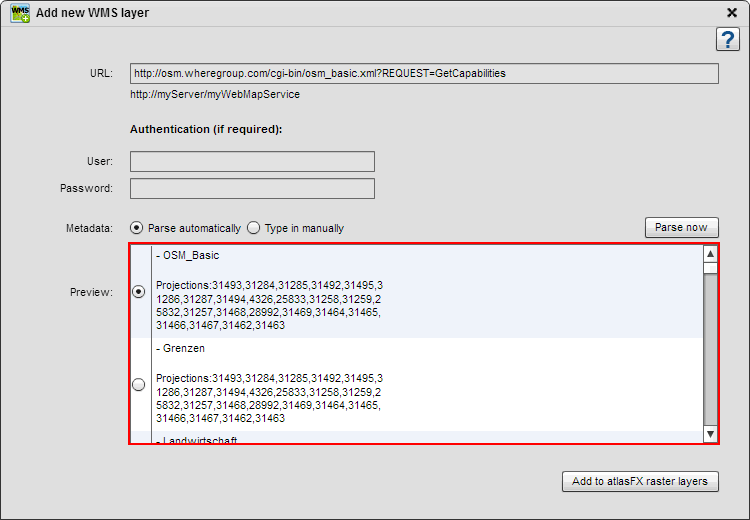750x520 pixels.
Task: Click the Parse now button
Action: [x=682, y=227]
